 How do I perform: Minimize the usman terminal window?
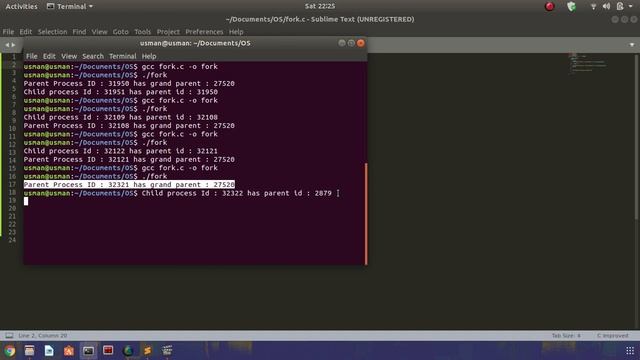click(342, 43)
